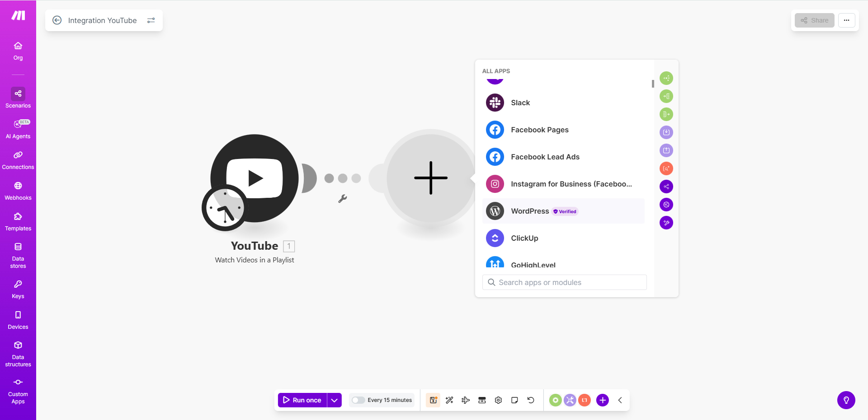Click the Share button

click(x=815, y=20)
